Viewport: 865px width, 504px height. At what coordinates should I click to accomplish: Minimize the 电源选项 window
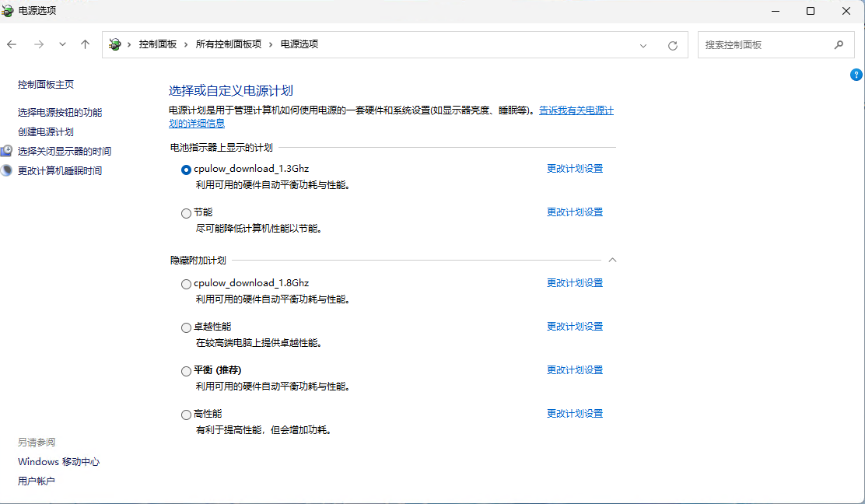(776, 11)
